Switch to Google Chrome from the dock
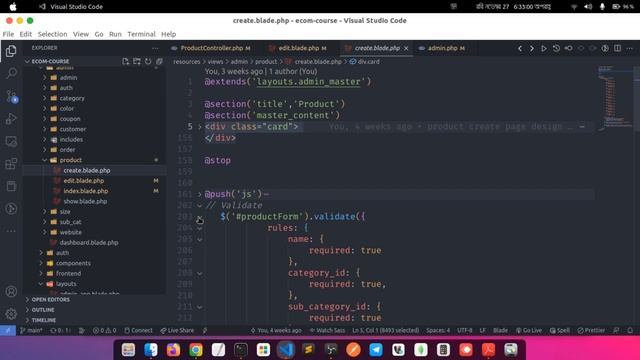Viewport: 640px width, 360px height. point(196,350)
